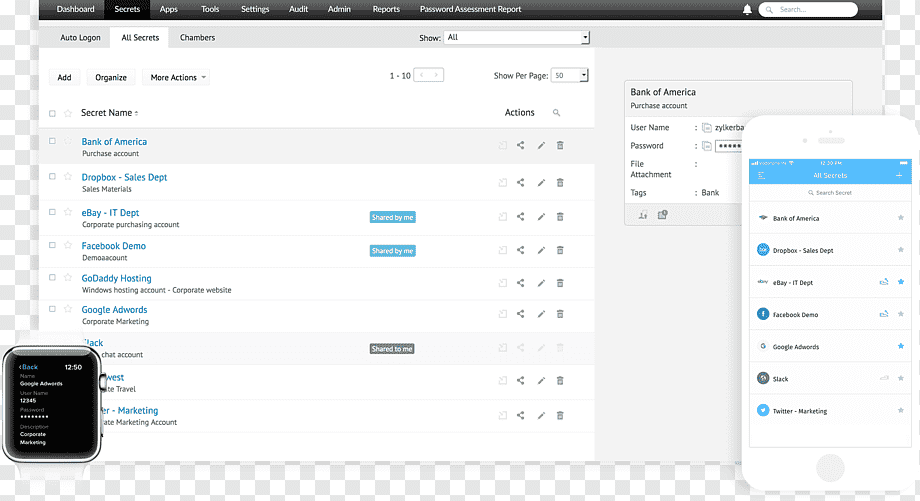The height and width of the screenshot is (501, 920).
Task: Share the Bank of America secret
Action: pos(520,145)
